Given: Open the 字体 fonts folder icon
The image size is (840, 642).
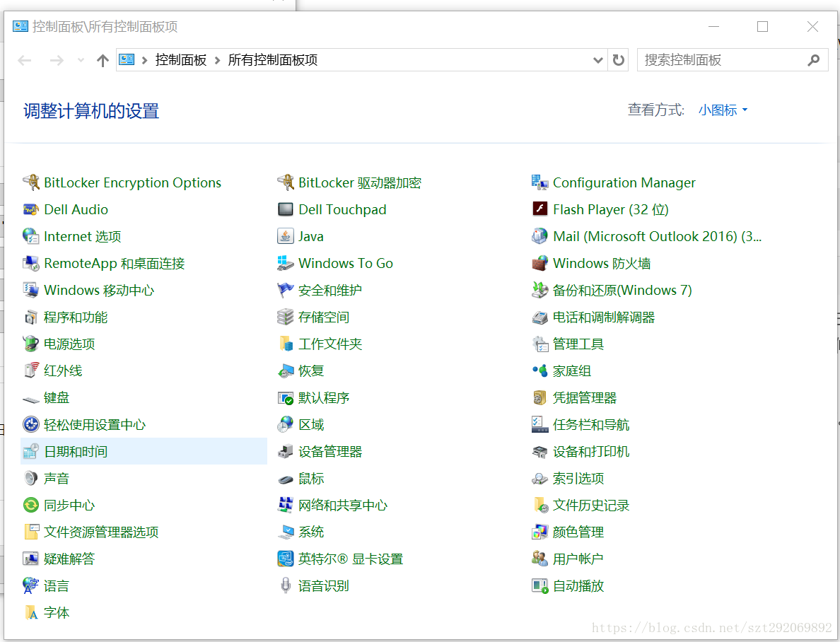Looking at the screenshot, I should pyautogui.click(x=31, y=612).
